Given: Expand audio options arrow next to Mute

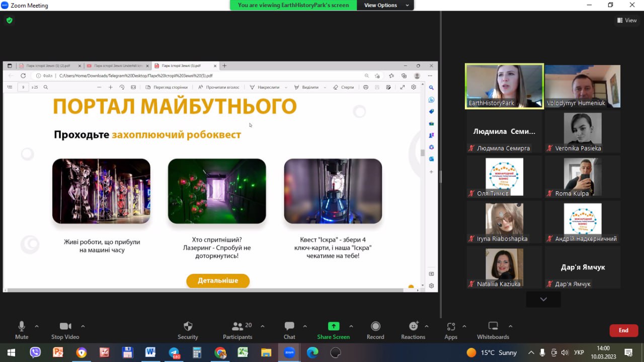Looking at the screenshot, I should (x=37, y=326).
